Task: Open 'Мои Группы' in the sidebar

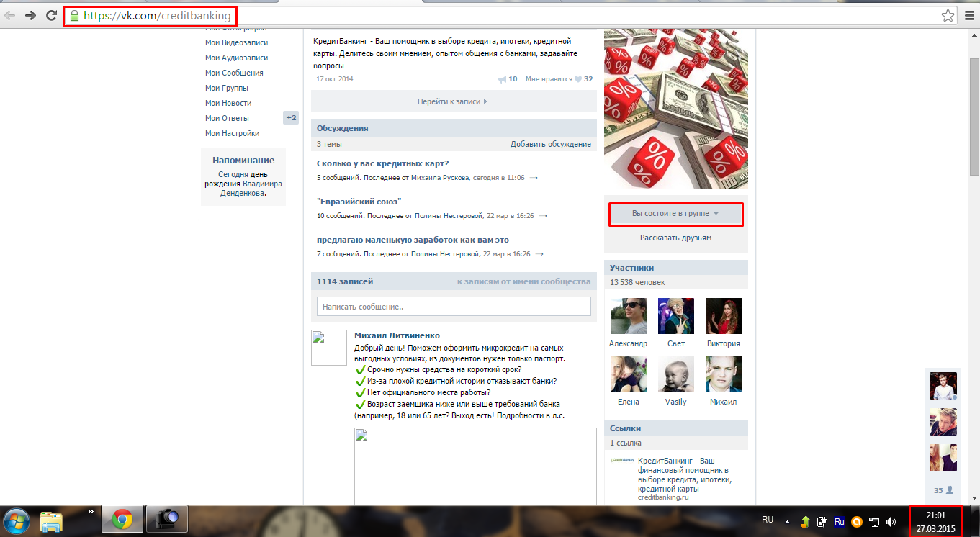Action: pos(227,88)
